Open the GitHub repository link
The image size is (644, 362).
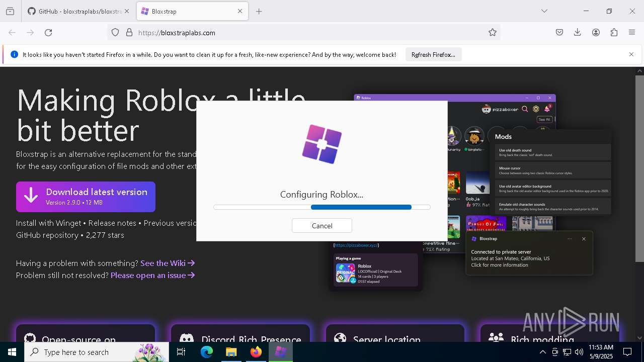pos(47,235)
